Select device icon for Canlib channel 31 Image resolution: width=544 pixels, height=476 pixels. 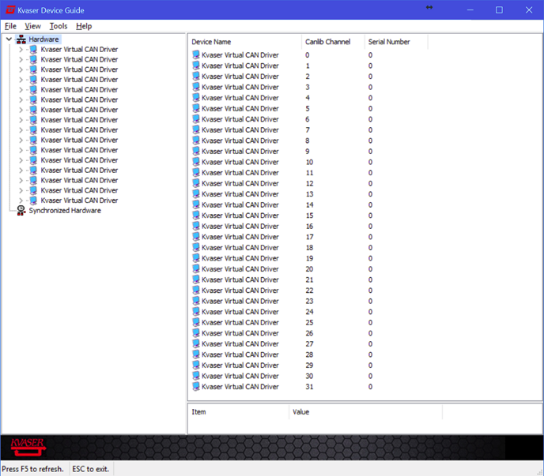coord(196,386)
